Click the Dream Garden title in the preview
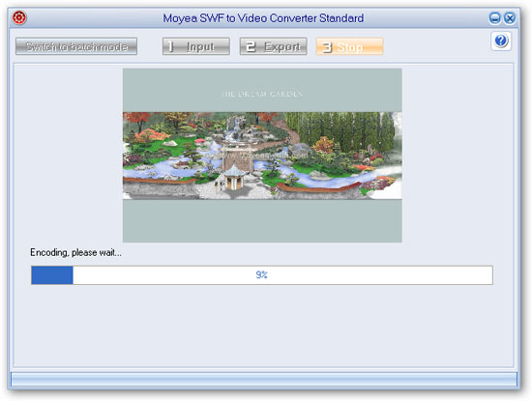 coord(261,94)
